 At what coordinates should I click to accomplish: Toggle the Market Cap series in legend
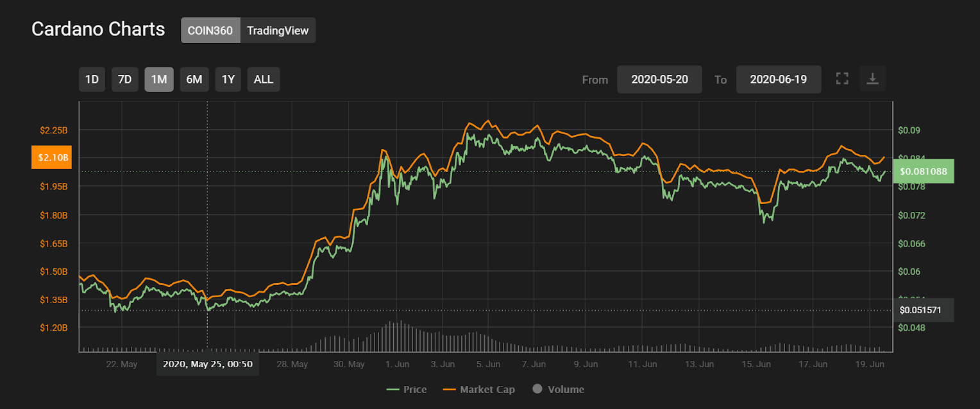coord(480,389)
